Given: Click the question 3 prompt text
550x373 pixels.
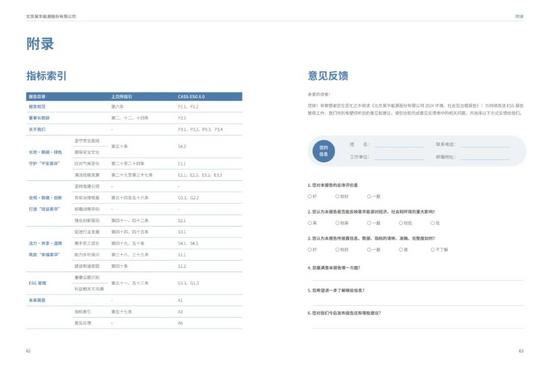Looking at the screenshot, I should click(x=371, y=238).
